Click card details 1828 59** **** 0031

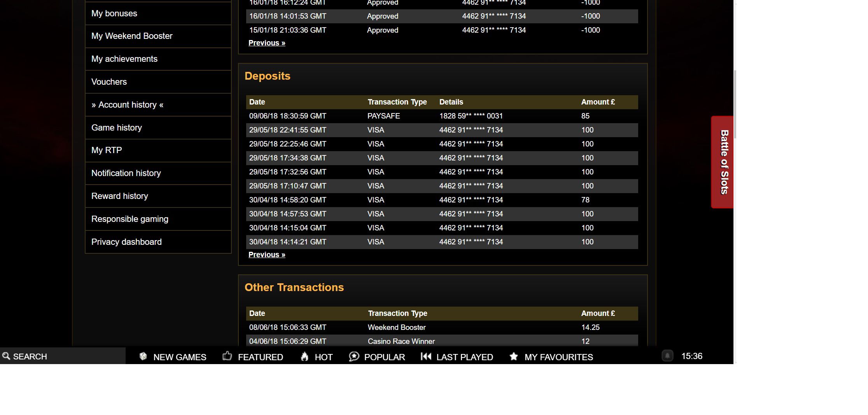[471, 116]
